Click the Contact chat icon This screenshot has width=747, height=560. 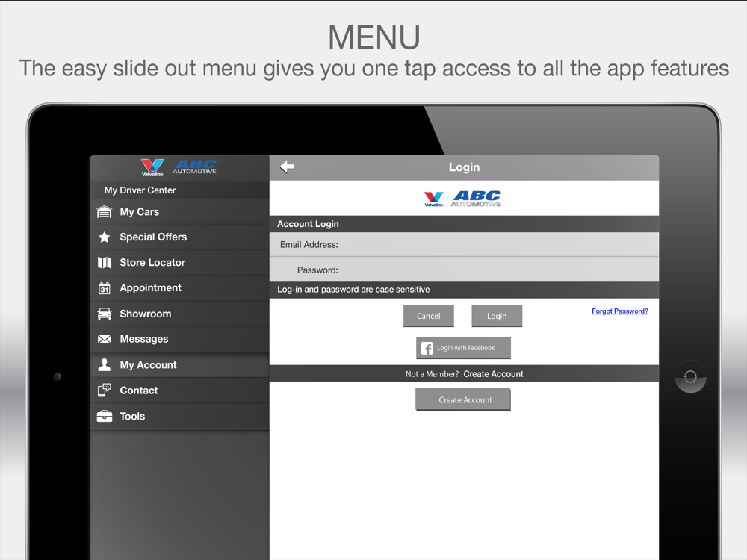105,391
